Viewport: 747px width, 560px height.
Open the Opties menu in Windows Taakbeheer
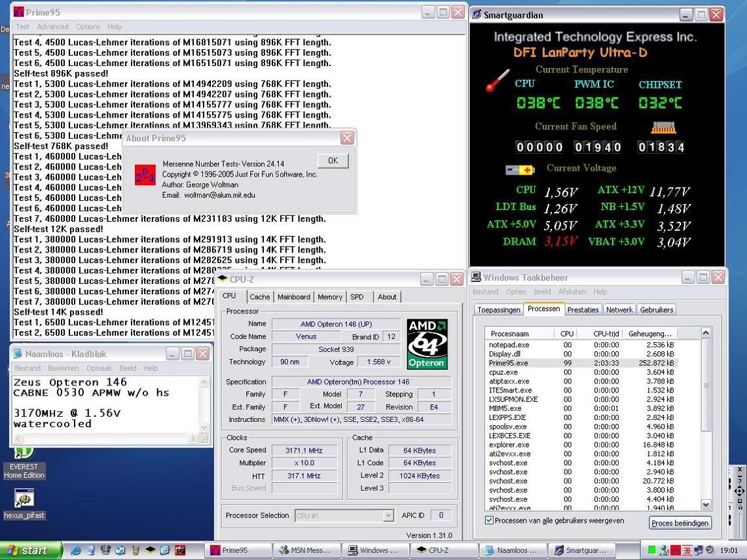click(516, 291)
